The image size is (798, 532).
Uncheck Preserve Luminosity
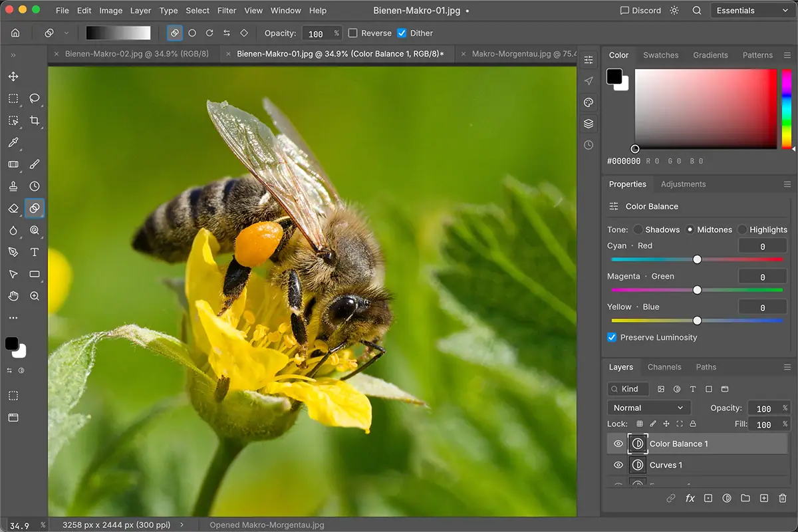coord(612,337)
